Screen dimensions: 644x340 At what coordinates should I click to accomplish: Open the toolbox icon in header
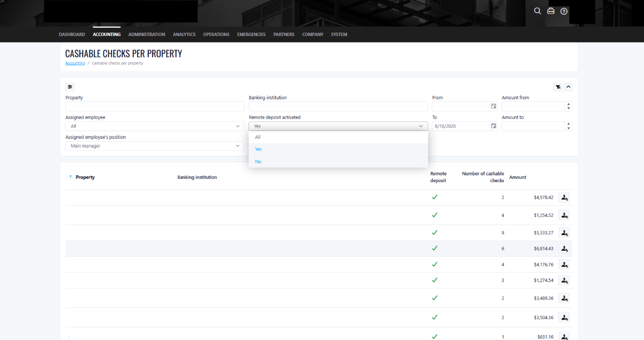click(551, 11)
